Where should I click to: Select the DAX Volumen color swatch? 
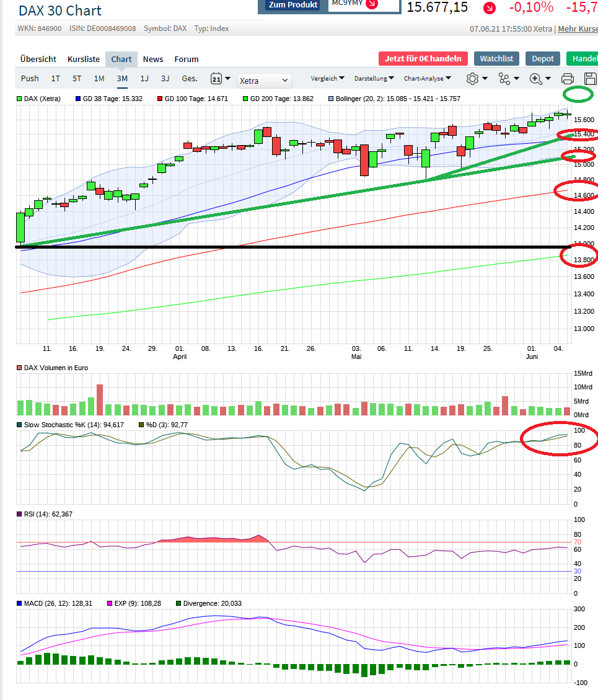click(x=19, y=368)
